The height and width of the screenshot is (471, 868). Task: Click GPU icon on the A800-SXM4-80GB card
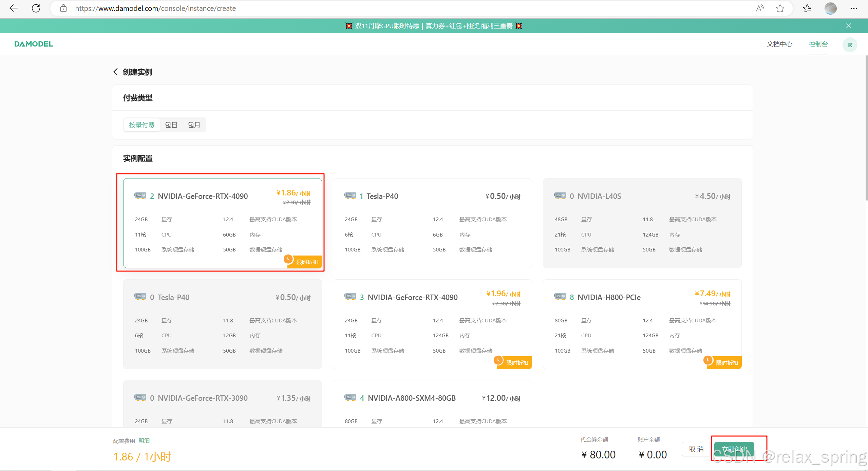tap(350, 398)
